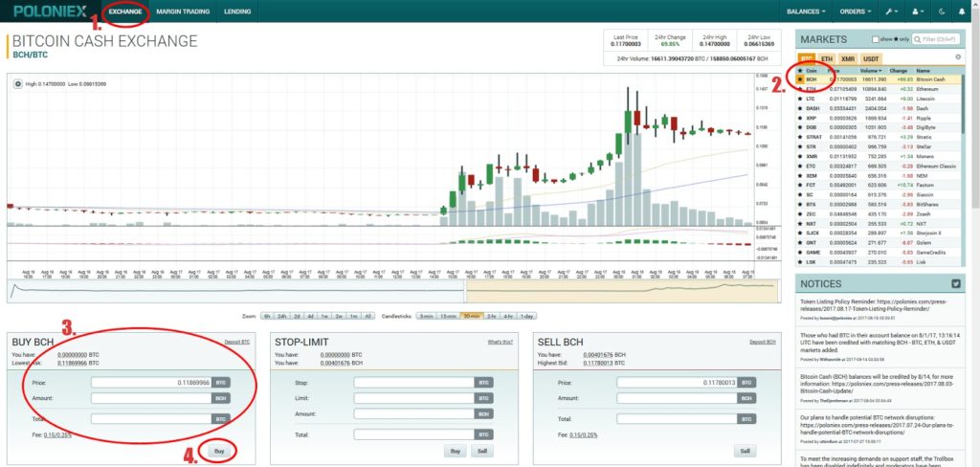Click the chart settings gear icon
Screen dimensions: 980x467
click(18, 83)
